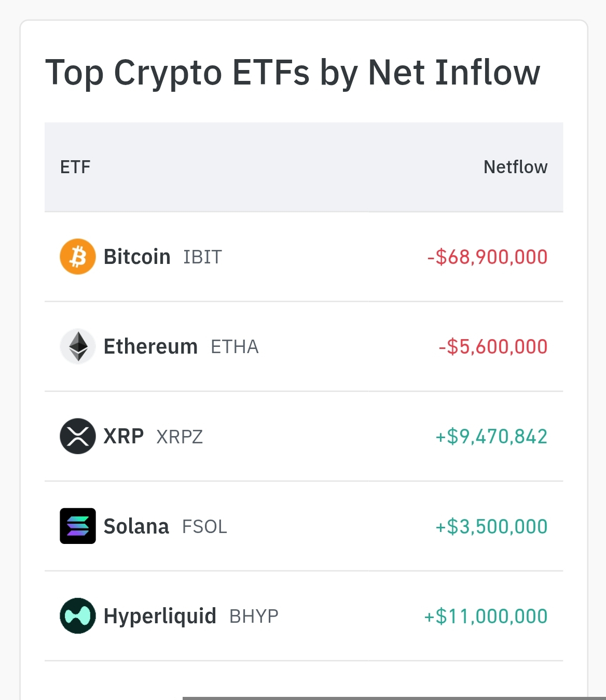Click the +$11,000,000 Hyperliquid netflow value
The image size is (606, 700).
tap(486, 617)
